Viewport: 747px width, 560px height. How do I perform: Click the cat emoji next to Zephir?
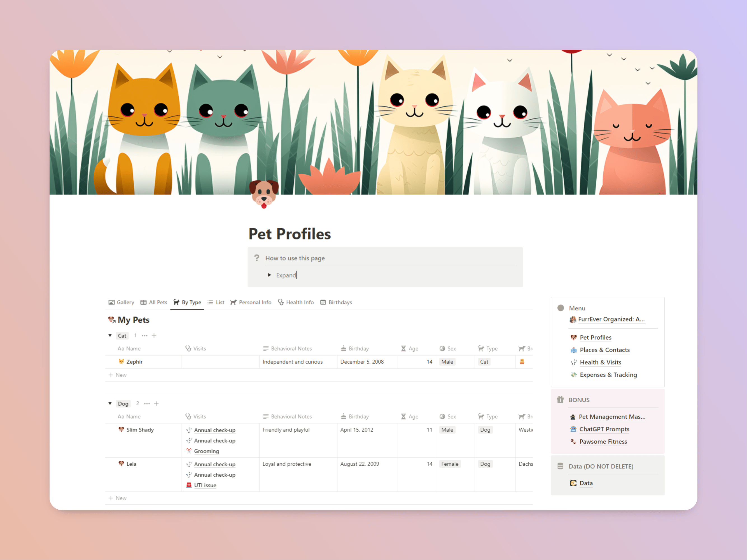pos(121,362)
